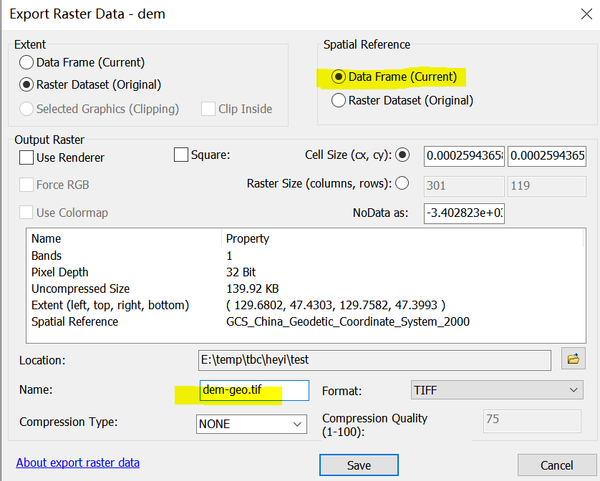Click the Name field containing dem-geo.tif
Viewport: 600px width, 481px height.
click(253, 390)
